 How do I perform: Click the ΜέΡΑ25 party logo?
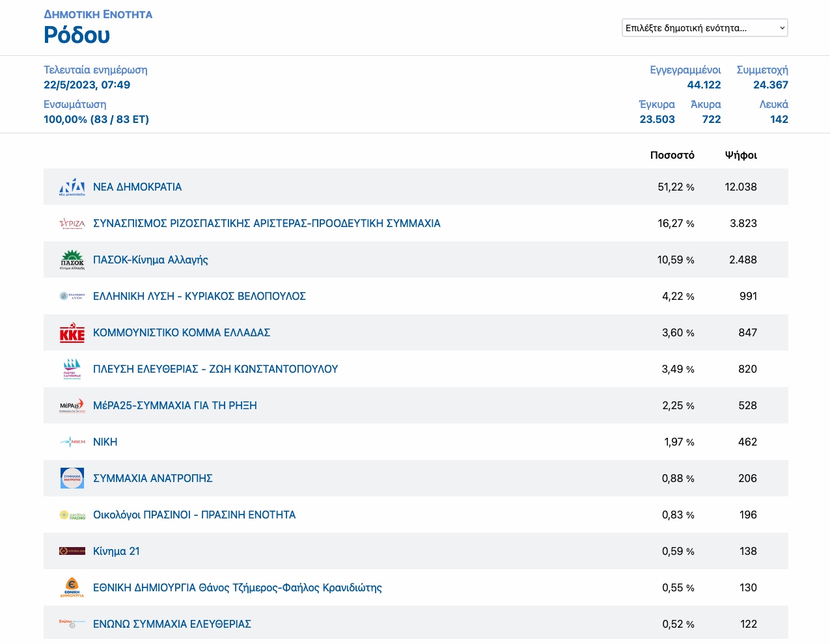[x=72, y=405]
